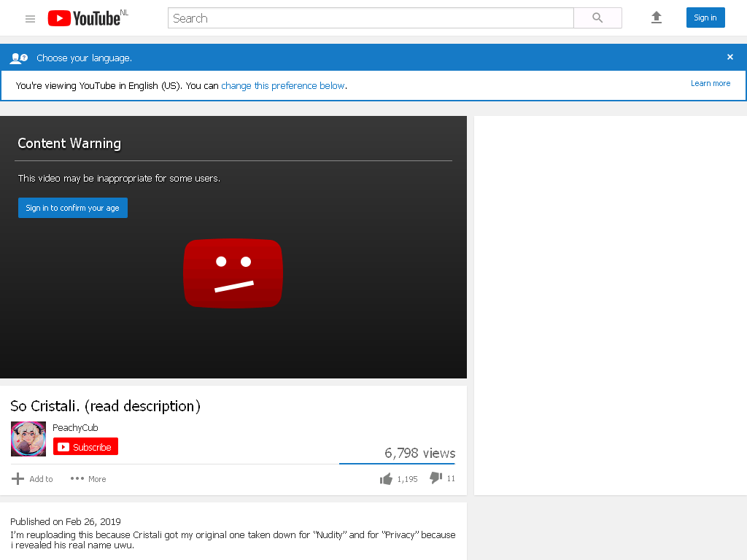Click the sad-face YouTube player icon
Viewport: 747px width, 560px height.
click(233, 273)
